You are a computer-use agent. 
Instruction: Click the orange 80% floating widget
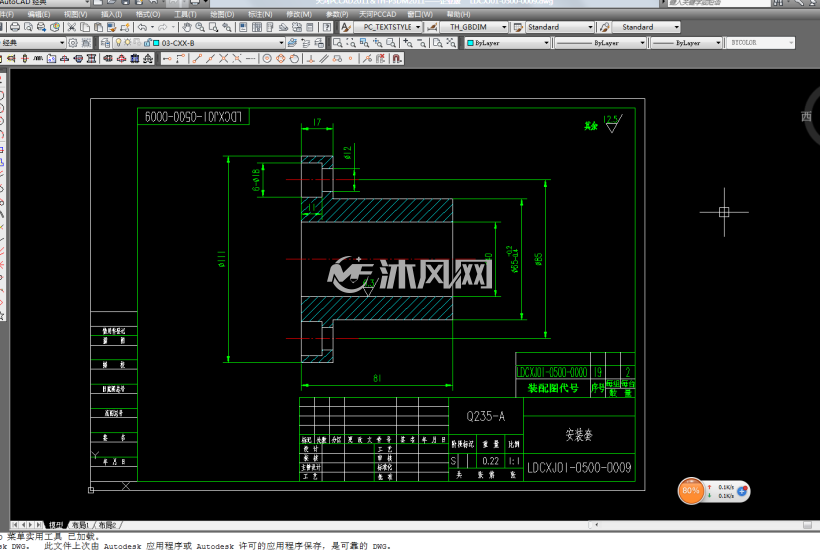tap(691, 490)
